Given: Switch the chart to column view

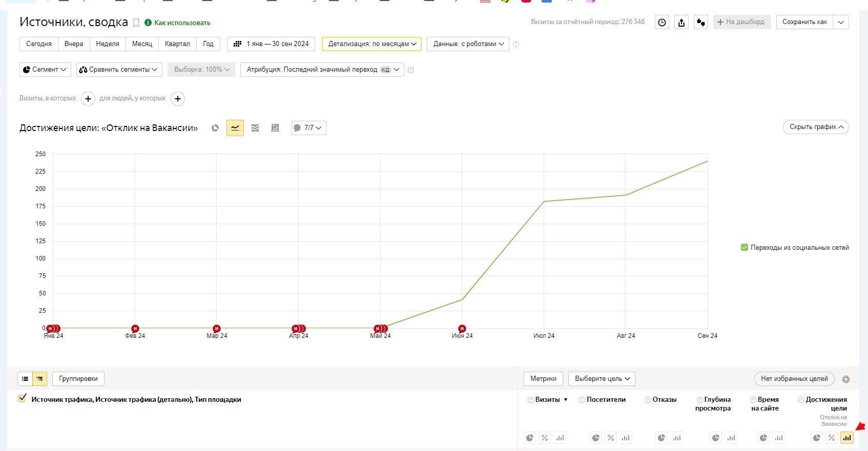Looking at the screenshot, I should [x=275, y=128].
